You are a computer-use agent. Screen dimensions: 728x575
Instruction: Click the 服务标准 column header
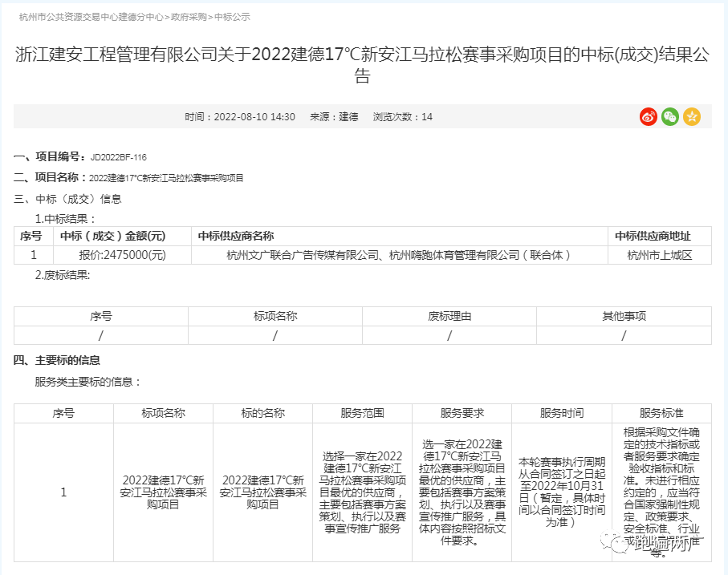point(661,413)
